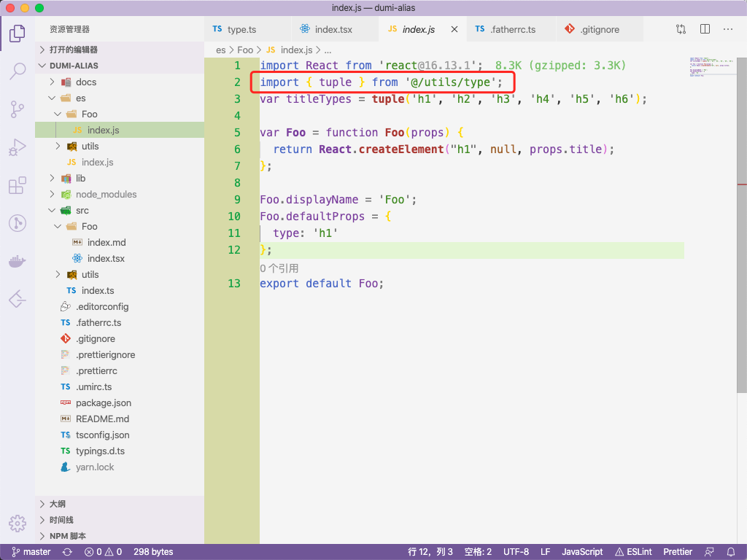Switch to the index.tsx tab
Image resolution: width=747 pixels, height=560 pixels.
pyautogui.click(x=335, y=29)
